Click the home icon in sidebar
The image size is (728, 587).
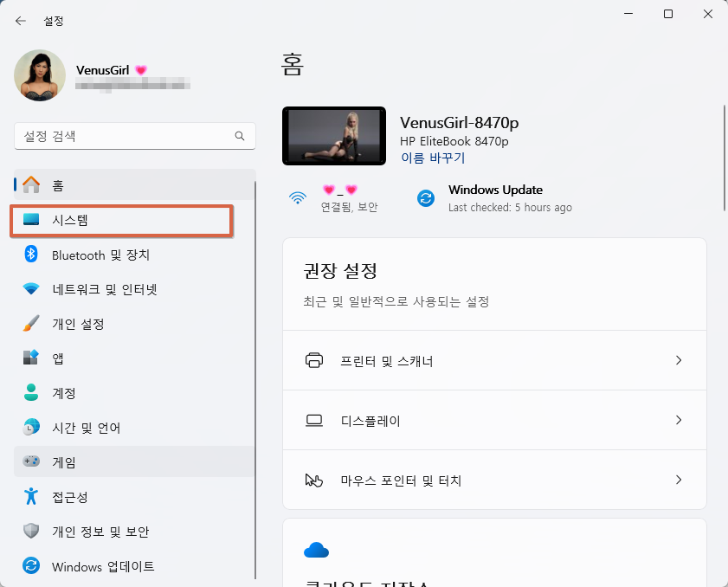point(31,184)
